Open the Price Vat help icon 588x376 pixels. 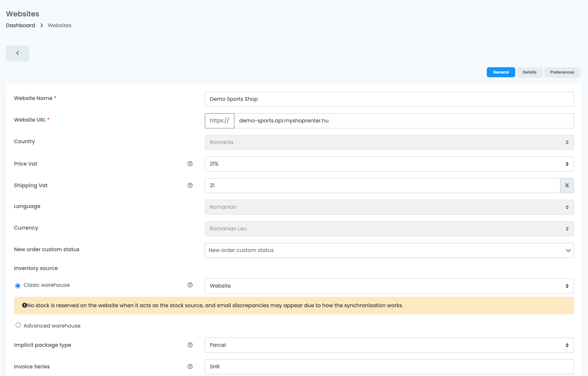[190, 164]
